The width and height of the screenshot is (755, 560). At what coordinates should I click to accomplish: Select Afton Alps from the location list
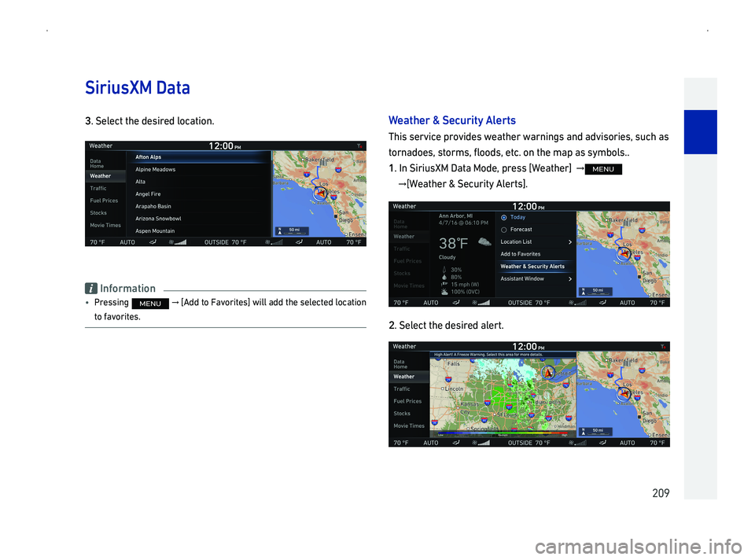pos(199,157)
